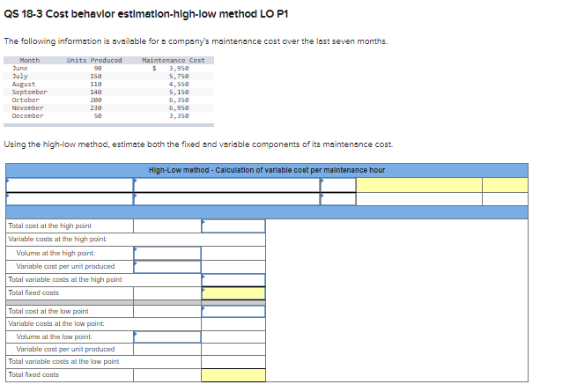Open the leftmost dropdown cell in the second calculation row

(70, 199)
